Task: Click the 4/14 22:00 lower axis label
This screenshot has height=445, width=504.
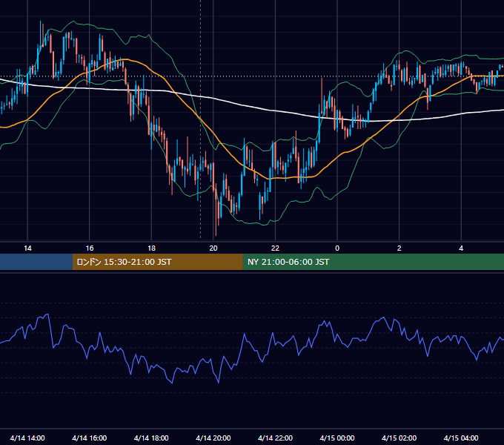Action: [275, 438]
